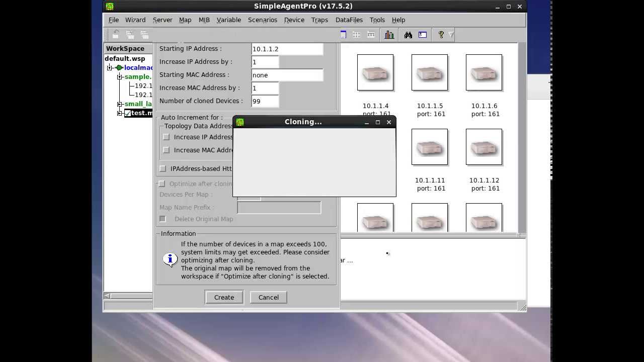Click the WorkSpace panel header
Viewport: 644px width, 362px height.
pos(128,49)
